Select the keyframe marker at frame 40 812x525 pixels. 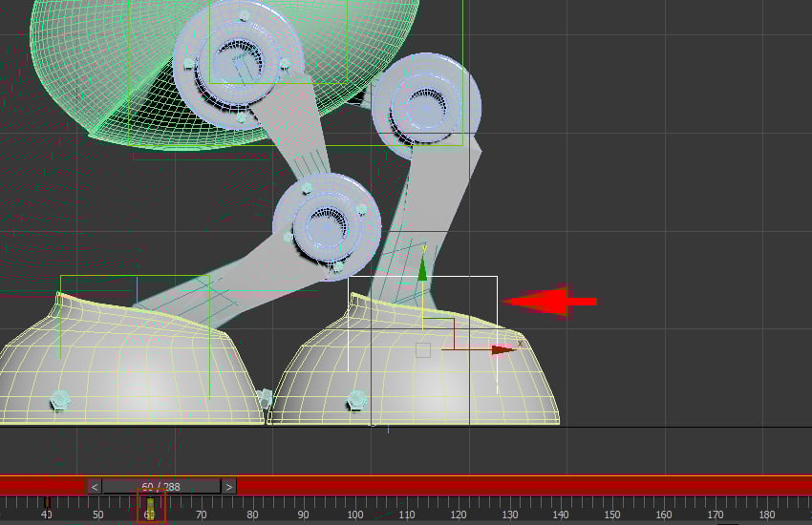(x=47, y=502)
